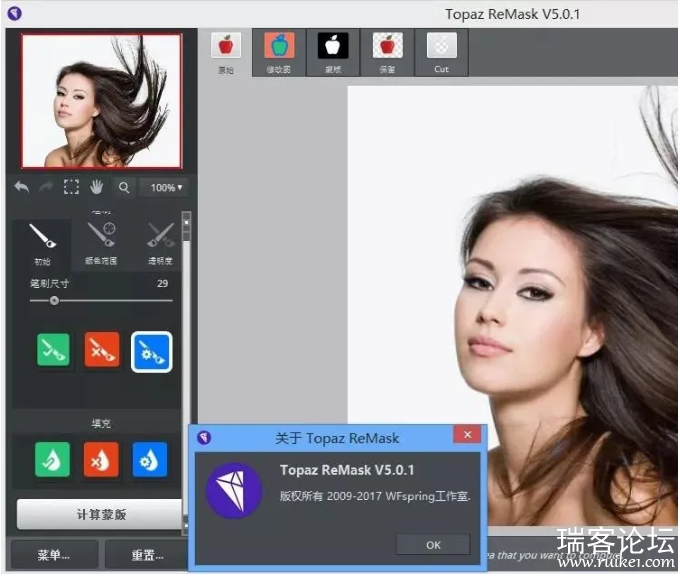Click the Topaz ReMask icon in title bar
This screenshot has height=577, width=680.
click(15, 13)
